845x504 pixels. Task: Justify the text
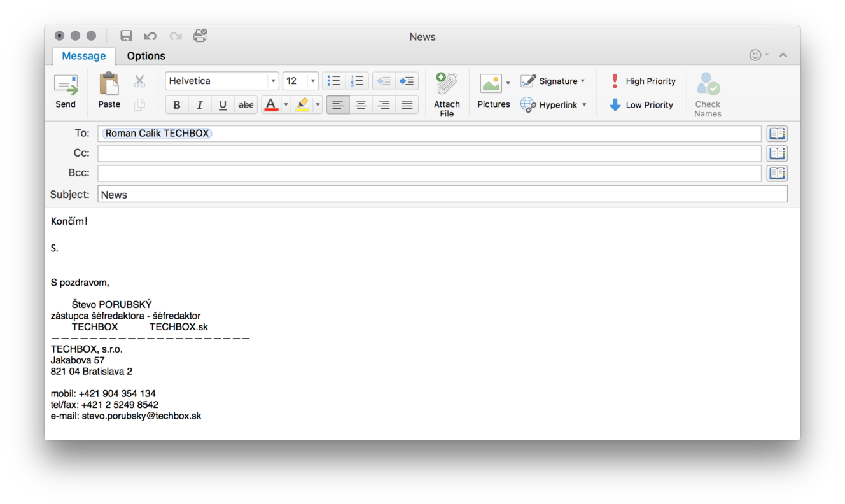[407, 105]
